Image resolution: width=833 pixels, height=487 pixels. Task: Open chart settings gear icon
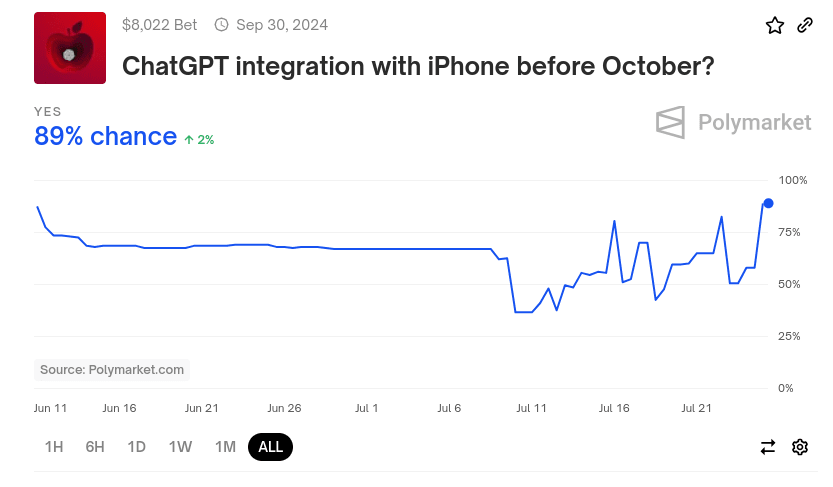pyautogui.click(x=800, y=447)
